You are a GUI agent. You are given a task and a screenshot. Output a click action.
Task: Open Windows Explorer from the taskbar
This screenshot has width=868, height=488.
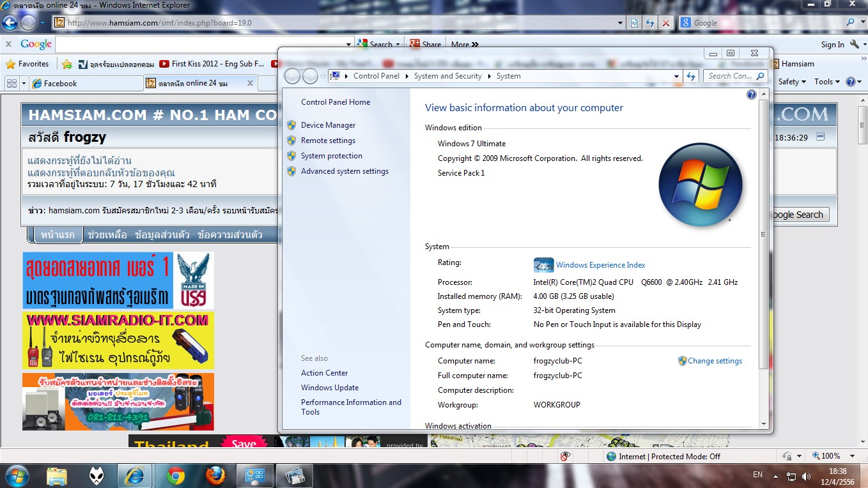coord(57,476)
